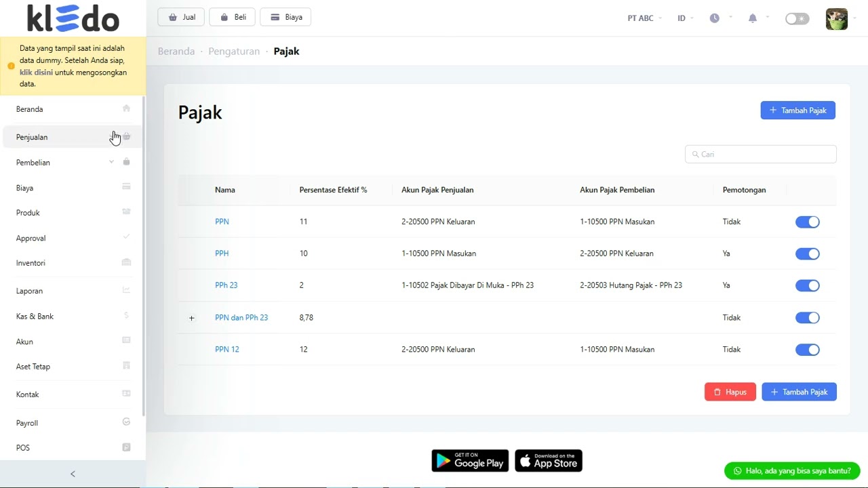Open the ID language dropdown

(686, 18)
